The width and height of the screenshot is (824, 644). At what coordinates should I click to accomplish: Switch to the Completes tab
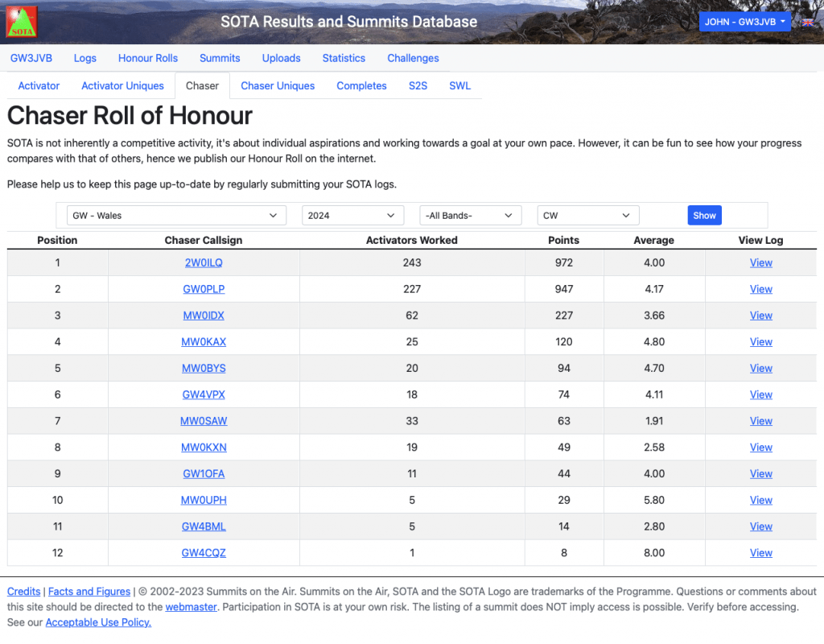(x=361, y=85)
